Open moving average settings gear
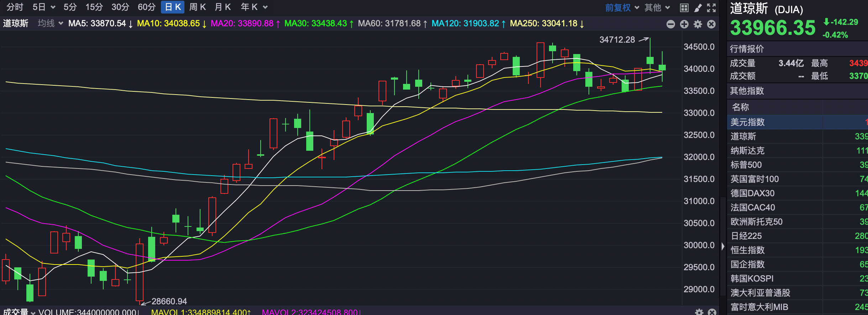868x315 pixels. point(698,24)
